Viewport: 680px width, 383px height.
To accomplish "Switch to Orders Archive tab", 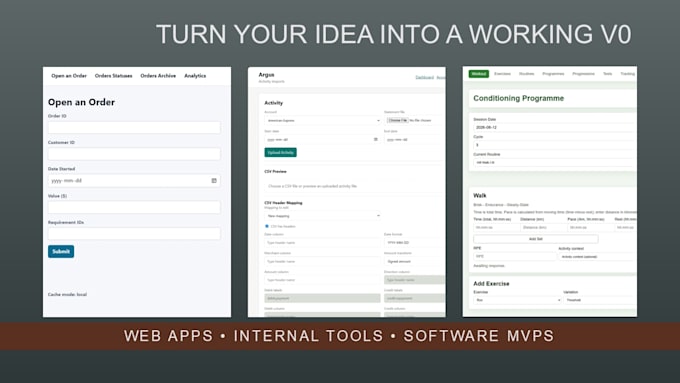I will (x=158, y=75).
